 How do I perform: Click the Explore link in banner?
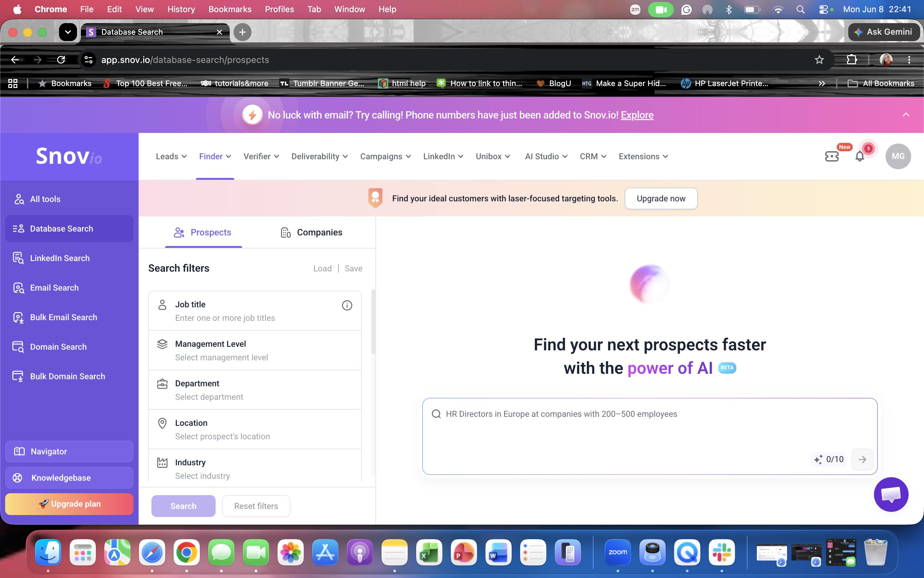click(x=637, y=115)
